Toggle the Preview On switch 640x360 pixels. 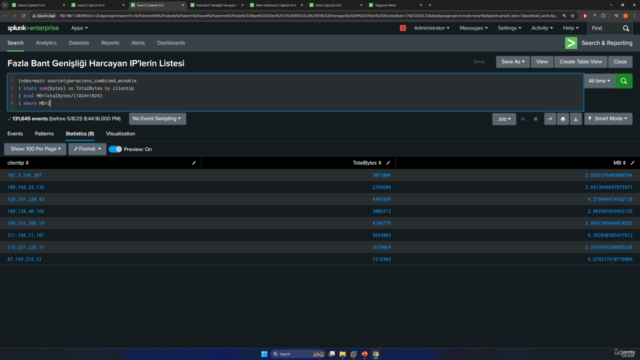point(115,149)
